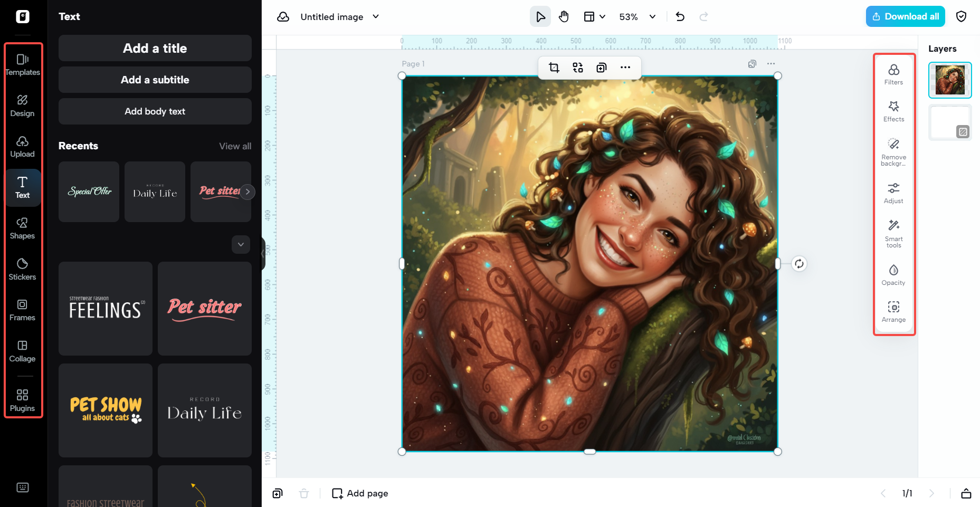
Task: Click the Remove background tool
Action: point(893,151)
